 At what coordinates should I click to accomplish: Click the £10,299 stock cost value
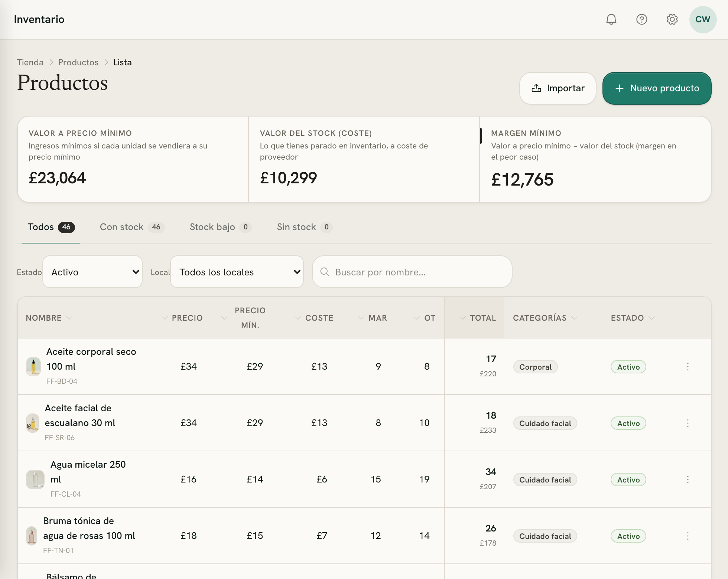coord(289,178)
